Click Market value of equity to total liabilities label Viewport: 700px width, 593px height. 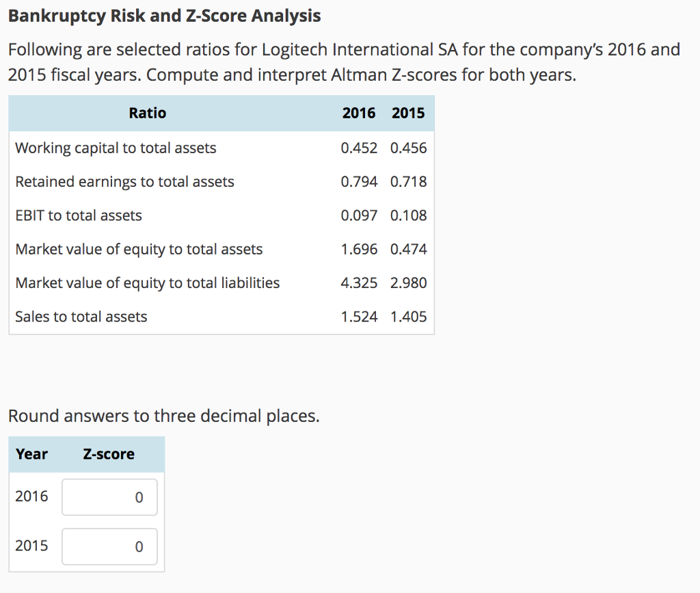coord(147,282)
